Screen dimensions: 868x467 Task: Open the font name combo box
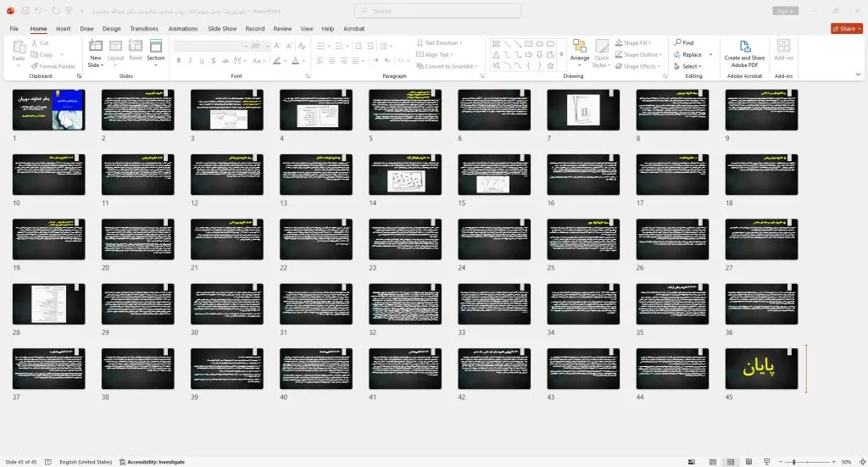(210, 46)
